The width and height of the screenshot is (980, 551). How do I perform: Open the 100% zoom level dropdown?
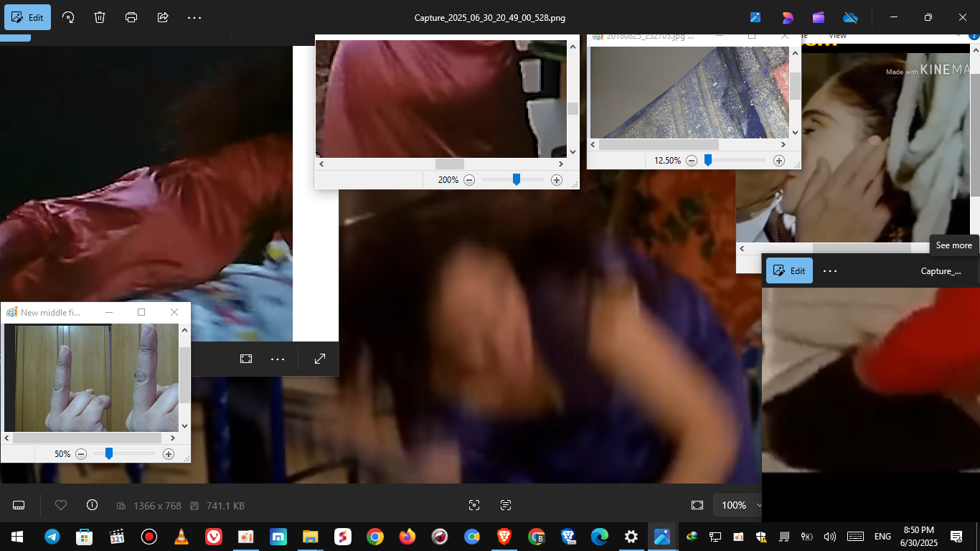738,505
